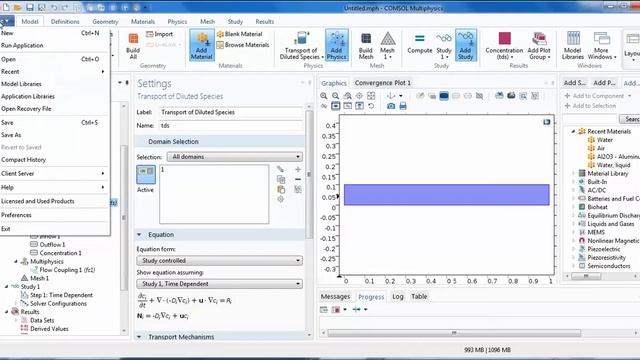
Task: Choose Exit from the File menu
Action: [53, 229]
